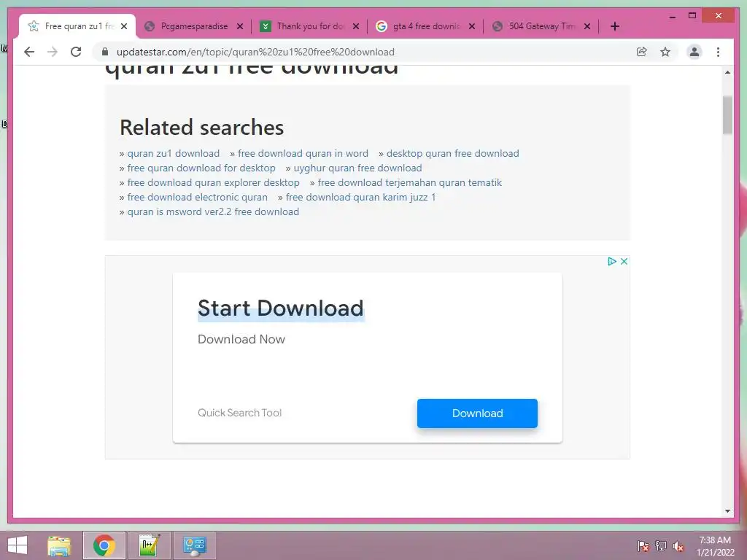
Task: Open a new browser tab
Action: pos(614,26)
